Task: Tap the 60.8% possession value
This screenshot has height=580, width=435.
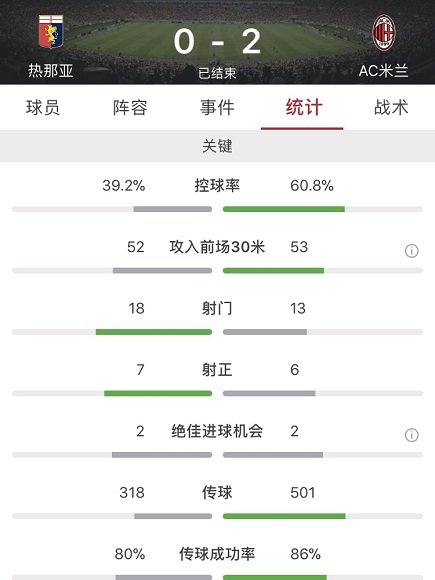Action: (312, 186)
